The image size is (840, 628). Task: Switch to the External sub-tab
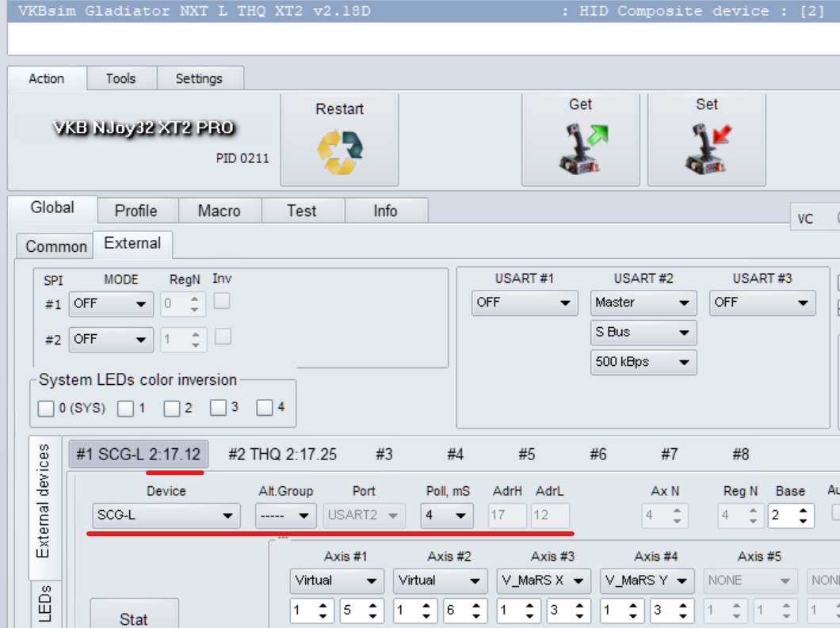coord(132,244)
